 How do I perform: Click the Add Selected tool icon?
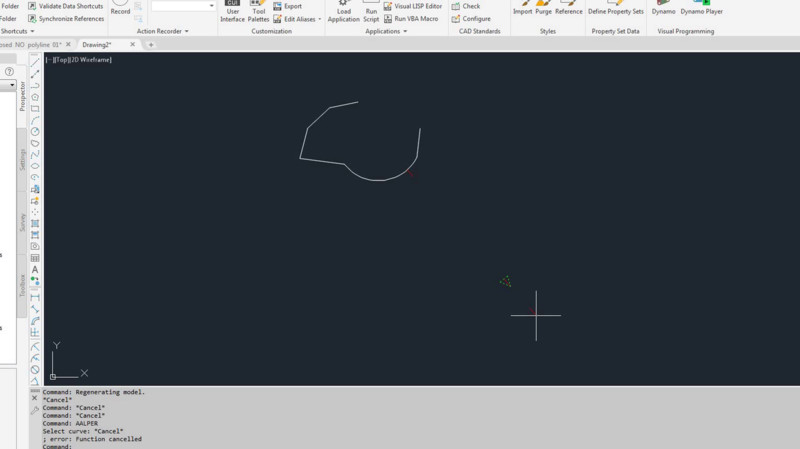coord(35,281)
